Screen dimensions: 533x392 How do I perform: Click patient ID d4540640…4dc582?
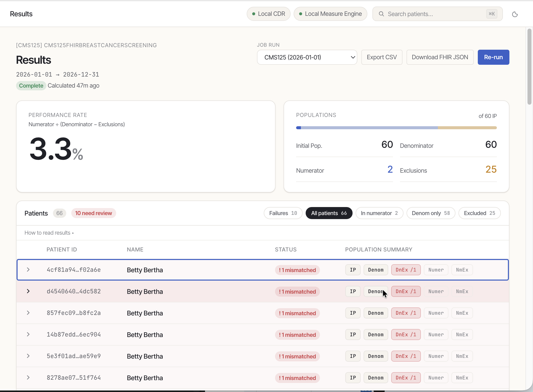(x=74, y=291)
